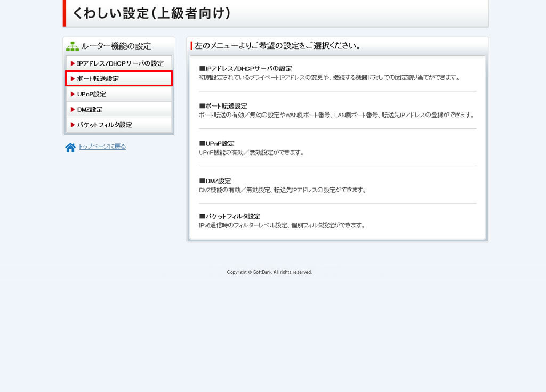Click description UPnP機能の有効／無効設定ができます。
This screenshot has width=546, height=392.
[252, 152]
